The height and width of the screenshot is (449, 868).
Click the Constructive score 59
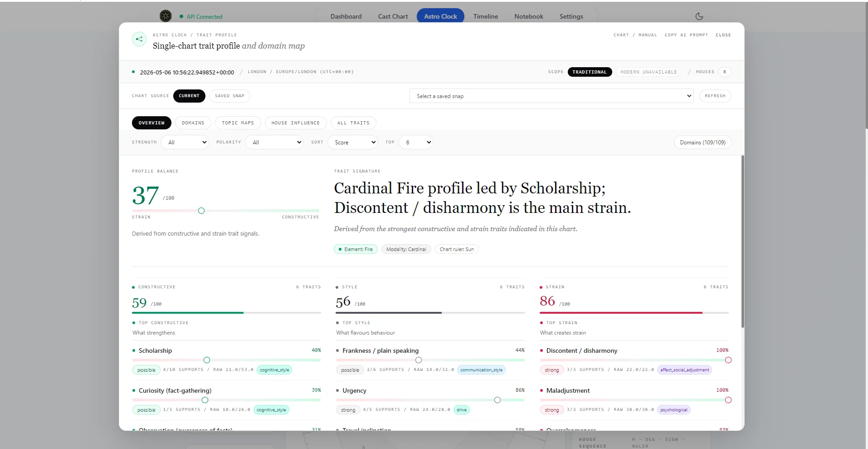[139, 303]
